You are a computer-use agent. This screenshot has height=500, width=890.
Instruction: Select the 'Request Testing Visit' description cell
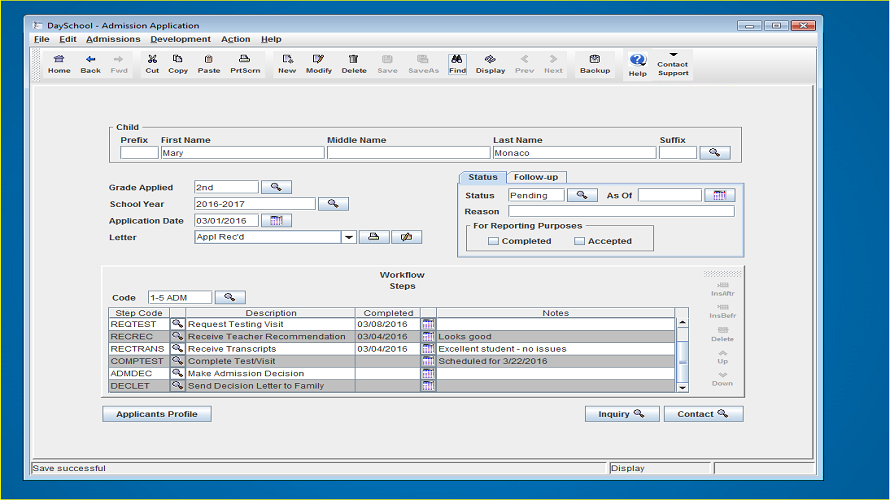click(270, 324)
